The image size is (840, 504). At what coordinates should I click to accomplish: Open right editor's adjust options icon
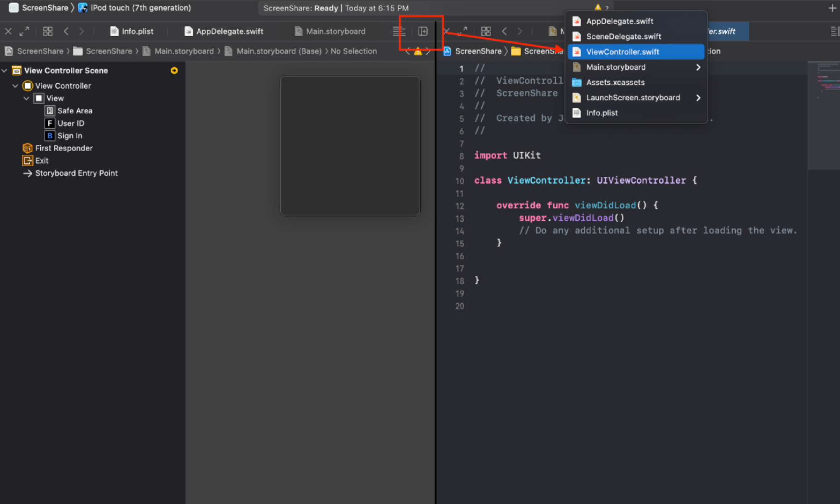tap(835, 31)
